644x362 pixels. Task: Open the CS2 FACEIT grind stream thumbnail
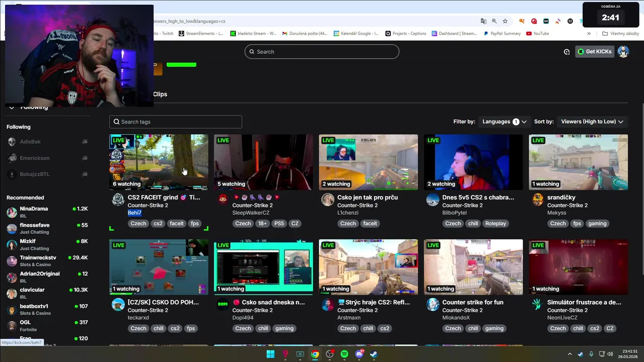pyautogui.click(x=158, y=162)
